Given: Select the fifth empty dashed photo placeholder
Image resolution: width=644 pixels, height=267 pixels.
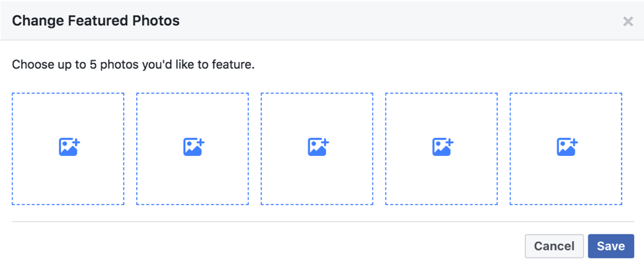Looking at the screenshot, I should click(x=565, y=149).
